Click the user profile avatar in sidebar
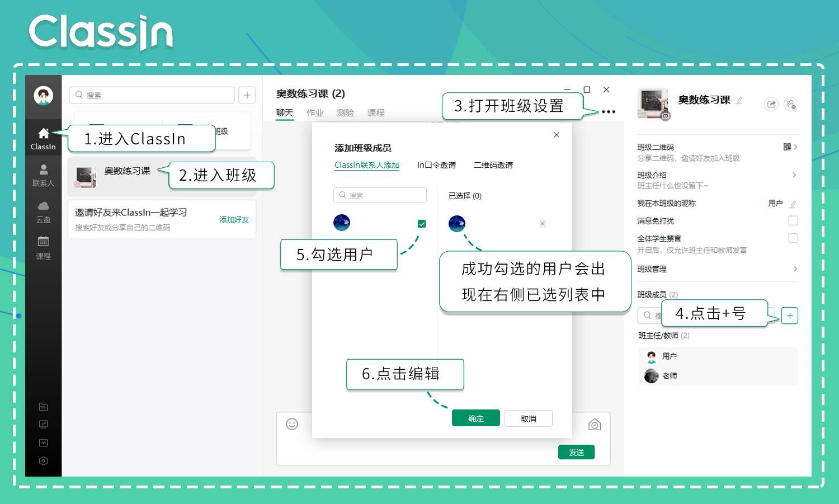Viewport: 839px width, 504px height. 43,96
